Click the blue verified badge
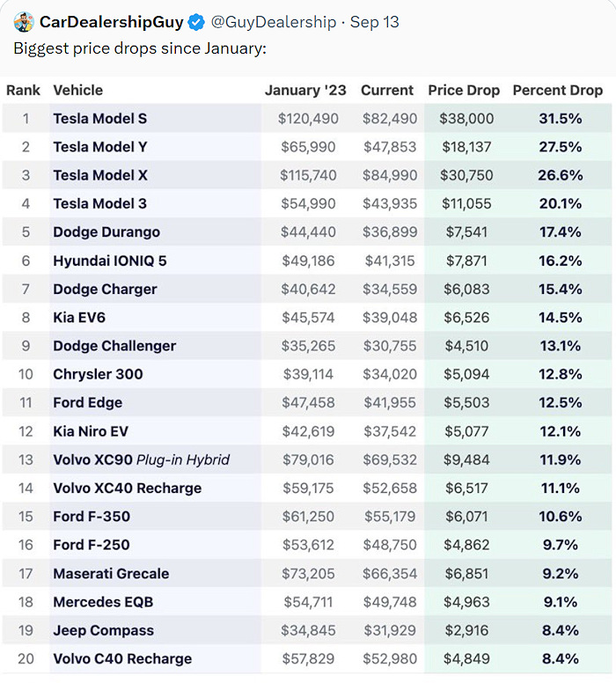This screenshot has height=683, width=616. pyautogui.click(x=195, y=22)
